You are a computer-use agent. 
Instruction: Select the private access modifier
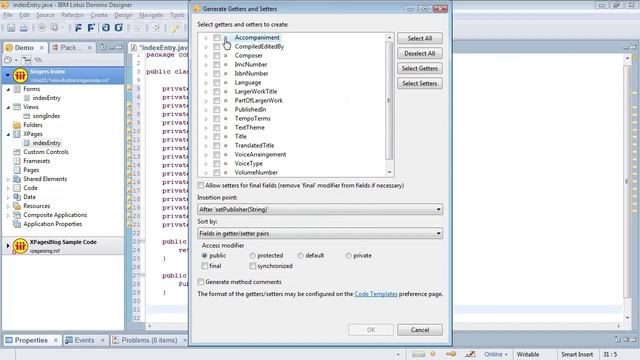348,256
